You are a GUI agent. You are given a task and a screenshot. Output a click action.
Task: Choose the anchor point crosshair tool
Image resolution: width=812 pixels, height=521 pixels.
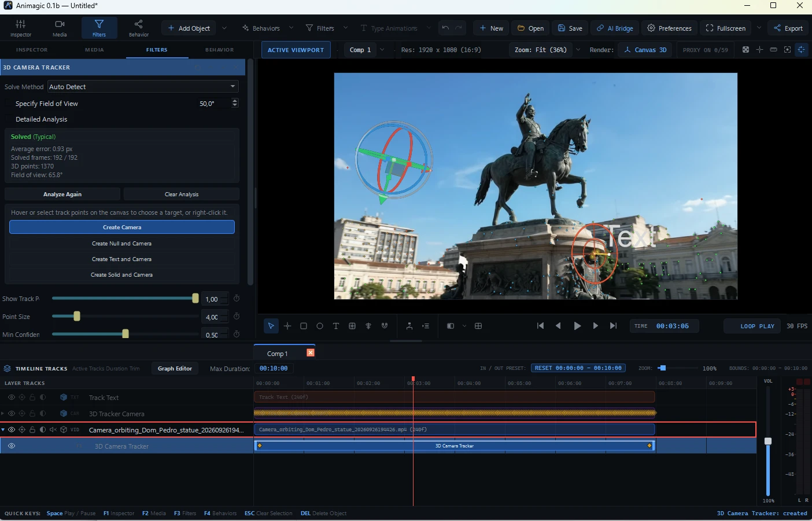[x=287, y=326]
